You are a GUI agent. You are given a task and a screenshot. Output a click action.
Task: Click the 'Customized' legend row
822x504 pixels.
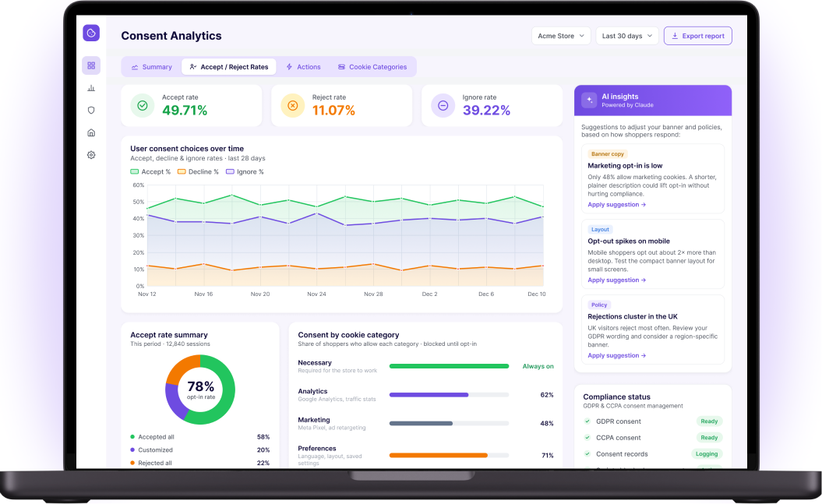pyautogui.click(x=200, y=450)
